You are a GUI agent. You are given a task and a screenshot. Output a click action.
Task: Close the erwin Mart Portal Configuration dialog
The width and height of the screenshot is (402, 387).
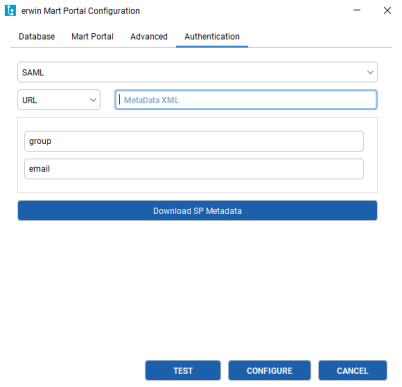[387, 10]
